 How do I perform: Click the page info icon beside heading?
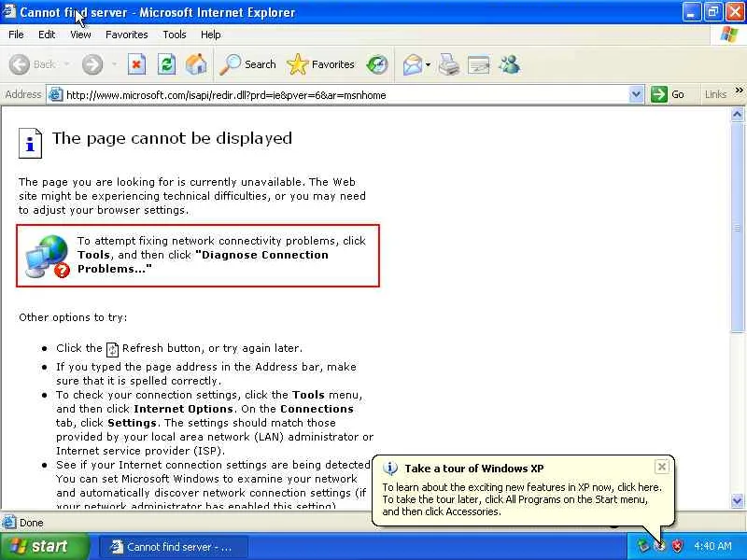pyautogui.click(x=30, y=143)
